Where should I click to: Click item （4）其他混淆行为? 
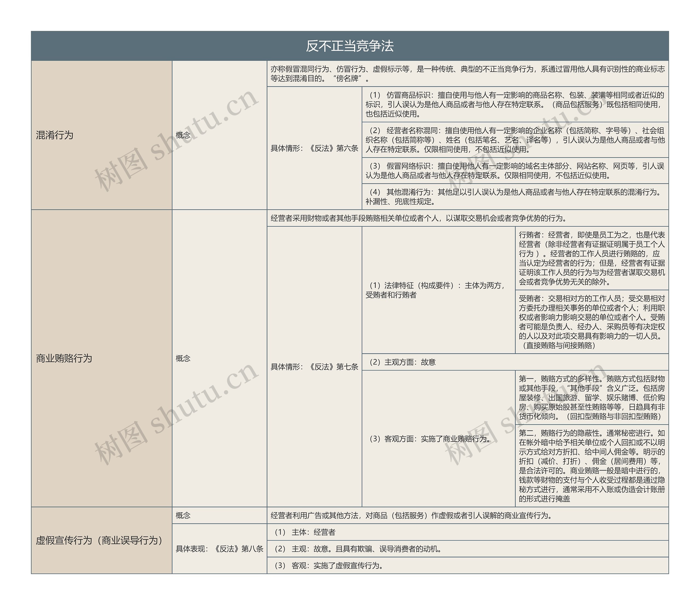tap(515, 197)
